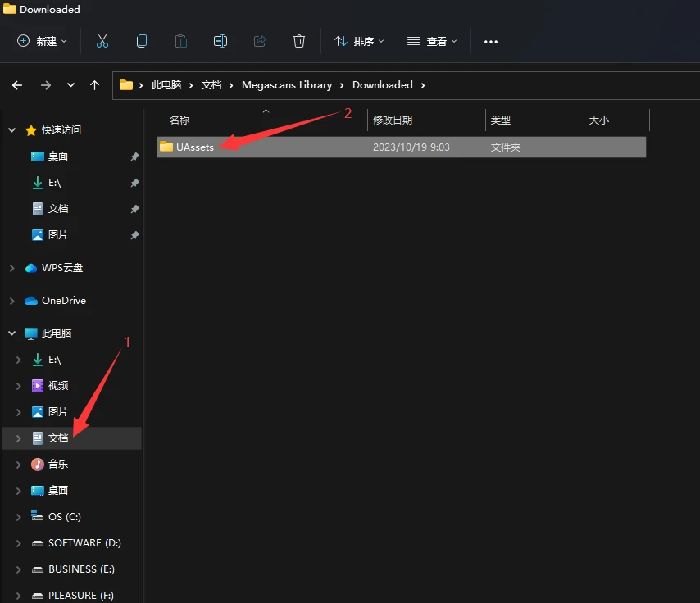The height and width of the screenshot is (603, 700).
Task: Sort by 大小 column header
Action: [x=598, y=120]
